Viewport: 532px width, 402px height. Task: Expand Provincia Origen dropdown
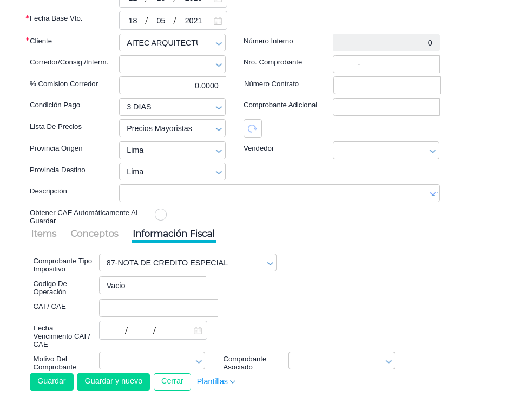pos(219,151)
